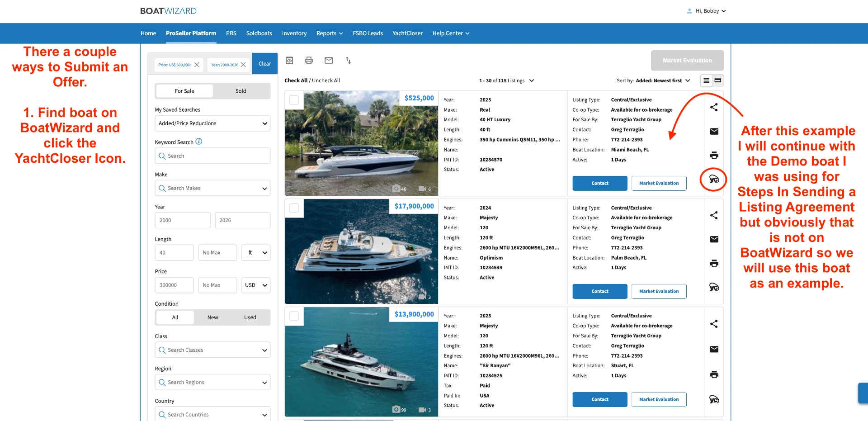The height and width of the screenshot is (421, 868).
Task: Expand the Sort by Added: Newest first dropdown
Action: point(653,80)
